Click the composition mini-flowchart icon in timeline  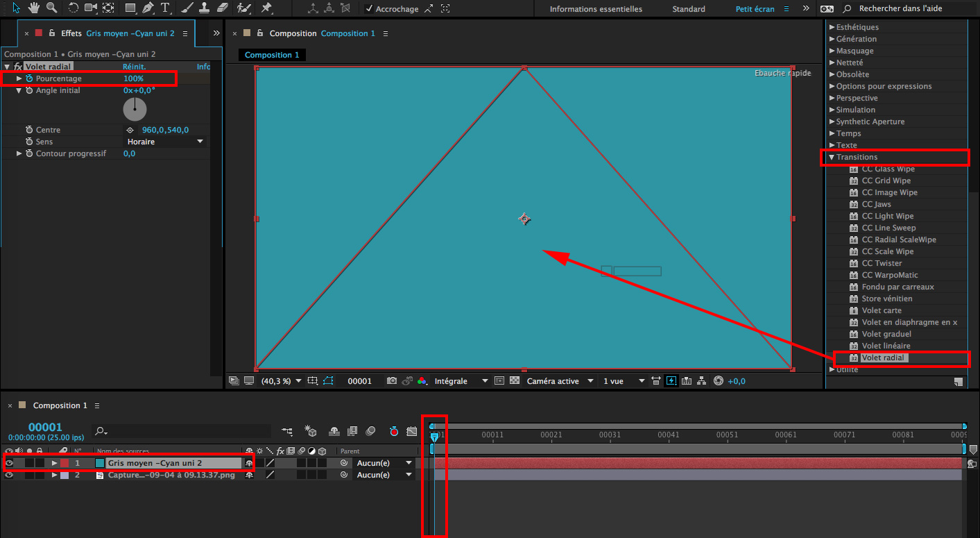(287, 431)
